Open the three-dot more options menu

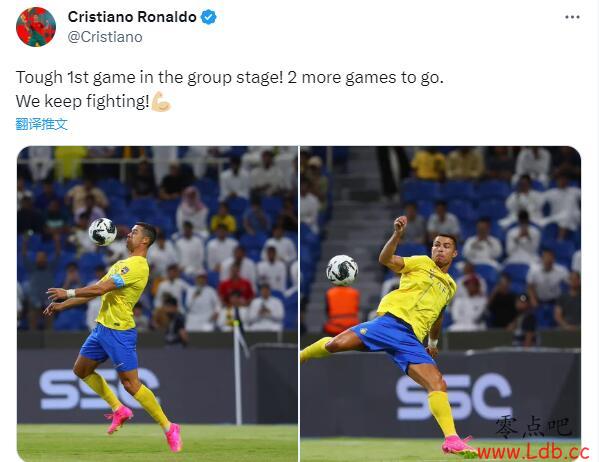[x=572, y=17]
